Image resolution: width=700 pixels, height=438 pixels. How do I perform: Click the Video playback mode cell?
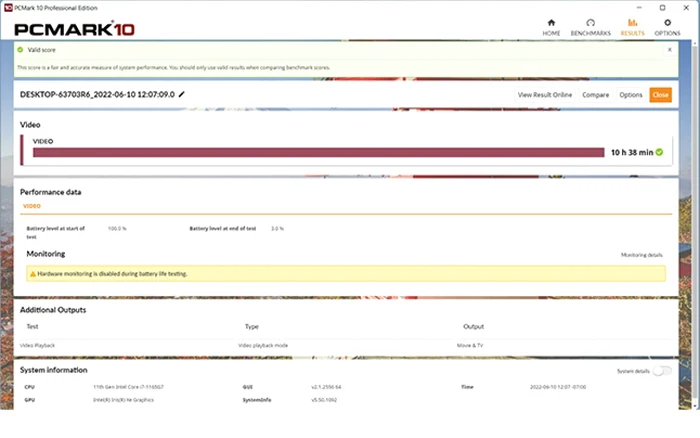pyautogui.click(x=263, y=345)
